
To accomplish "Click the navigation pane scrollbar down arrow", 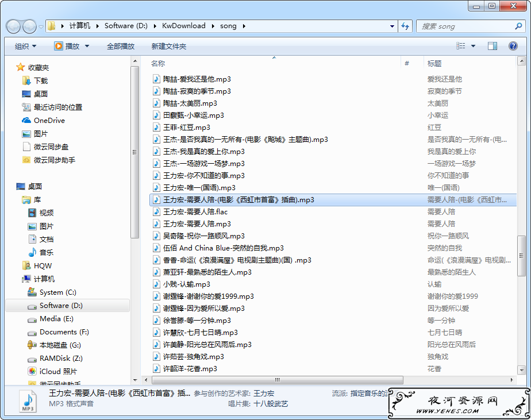I will tap(135, 380).
